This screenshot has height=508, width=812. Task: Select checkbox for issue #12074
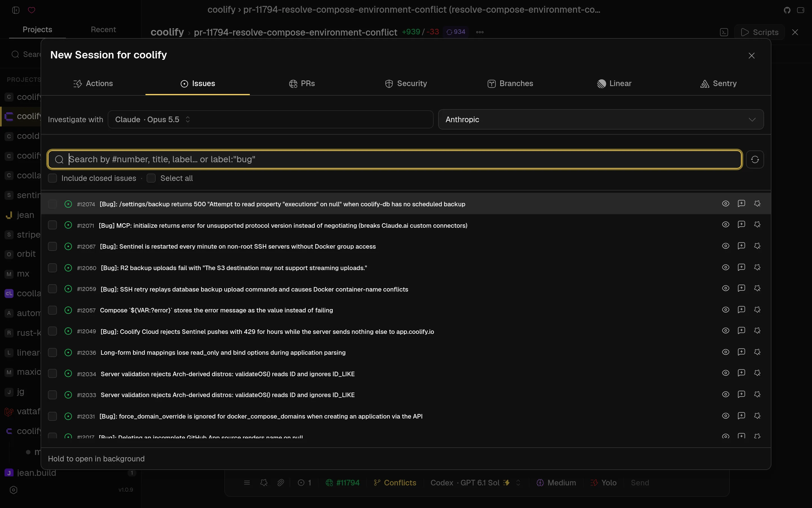click(52, 204)
